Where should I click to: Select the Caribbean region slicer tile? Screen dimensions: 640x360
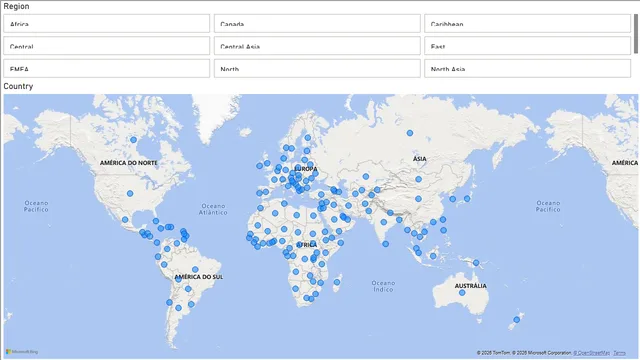[527, 24]
